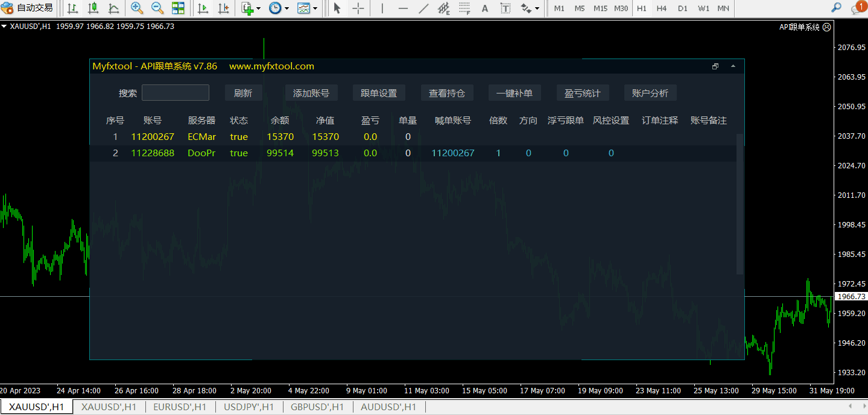Select the vertical line drawing tool
Image resolution: width=868 pixels, height=415 pixels.
point(381,8)
